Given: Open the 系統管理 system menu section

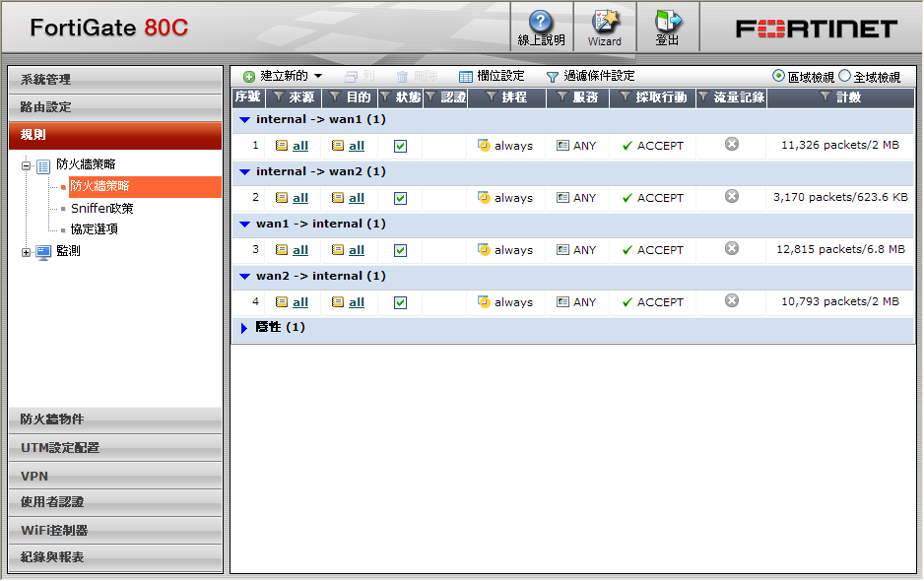Looking at the screenshot, I should click(x=115, y=79).
